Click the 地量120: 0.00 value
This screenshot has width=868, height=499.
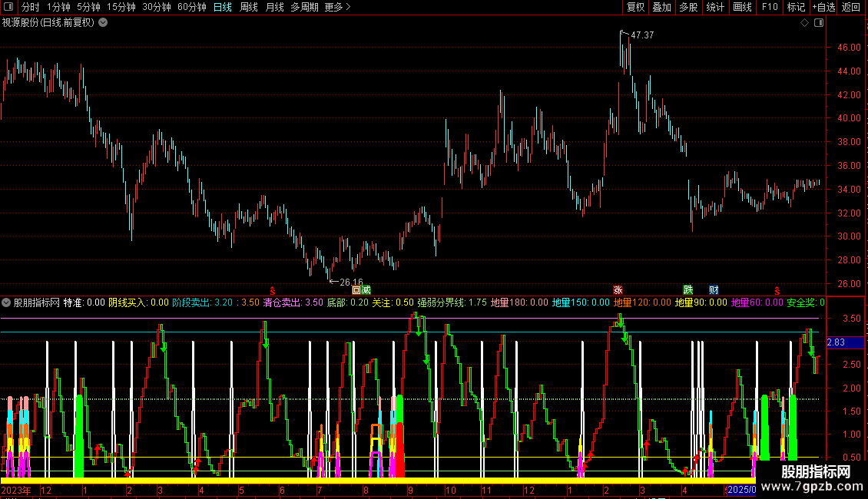(x=642, y=302)
